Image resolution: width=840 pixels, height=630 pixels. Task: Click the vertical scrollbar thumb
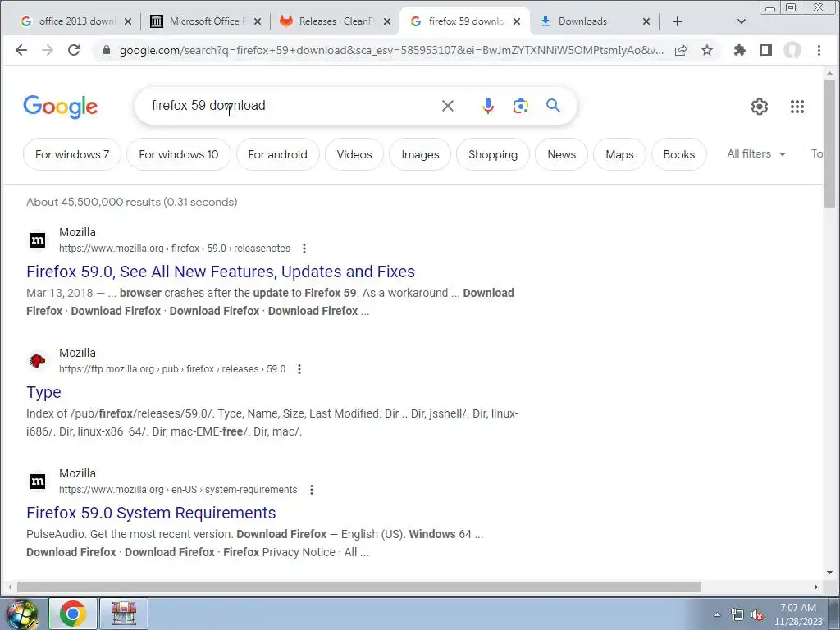pyautogui.click(x=830, y=144)
